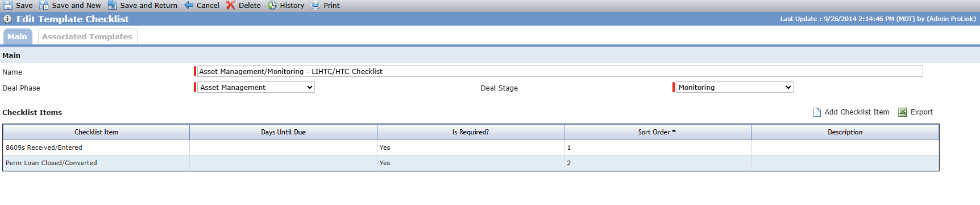Image resolution: width=980 pixels, height=205 pixels.
Task: Click into the Name text field
Action: tap(559, 71)
